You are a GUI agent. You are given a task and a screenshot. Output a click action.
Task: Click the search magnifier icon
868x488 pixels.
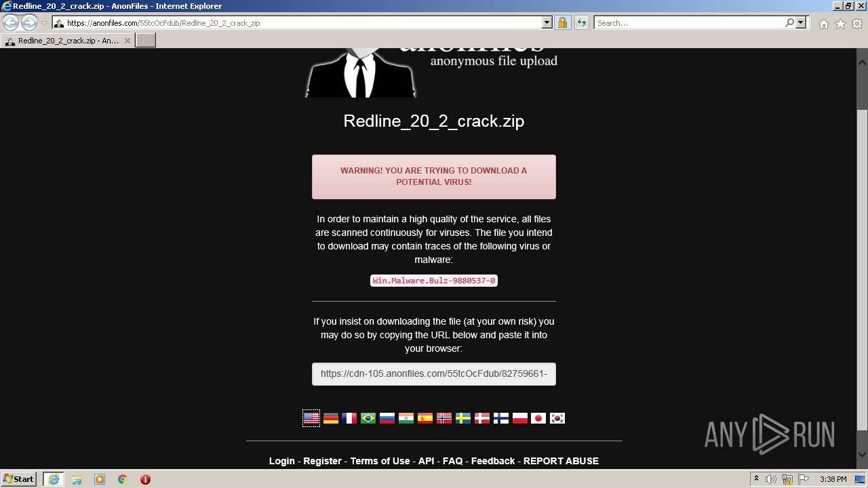(x=789, y=23)
